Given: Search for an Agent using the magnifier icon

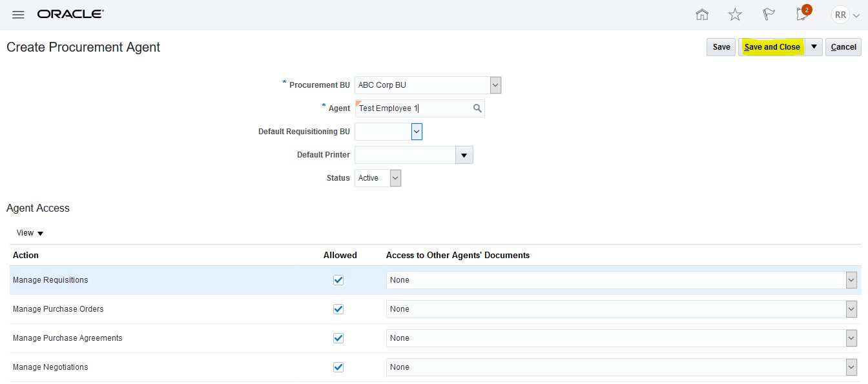Looking at the screenshot, I should tap(477, 108).
